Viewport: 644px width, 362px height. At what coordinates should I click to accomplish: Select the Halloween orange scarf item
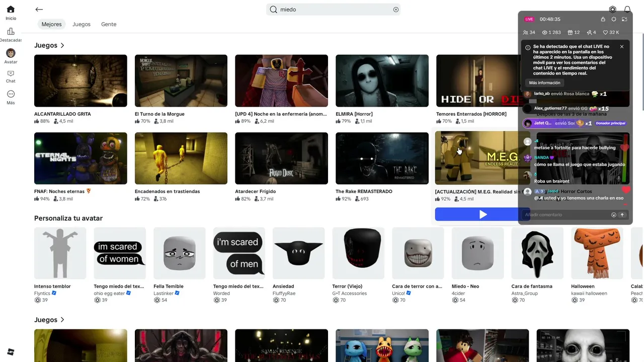click(597, 253)
